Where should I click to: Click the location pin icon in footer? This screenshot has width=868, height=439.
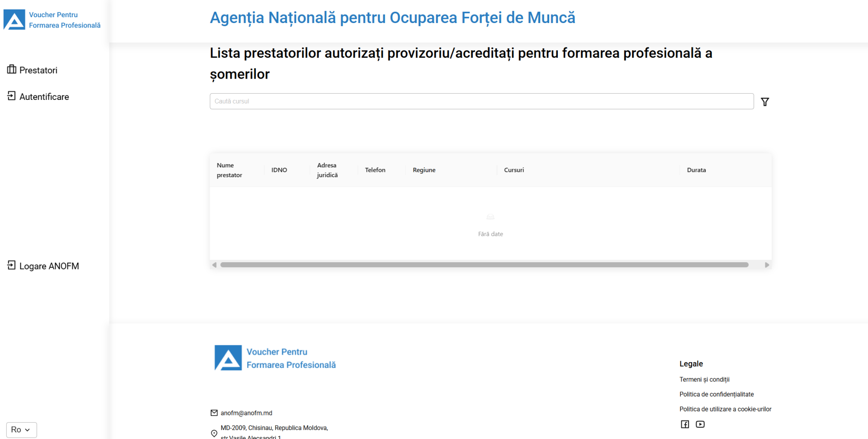(214, 433)
